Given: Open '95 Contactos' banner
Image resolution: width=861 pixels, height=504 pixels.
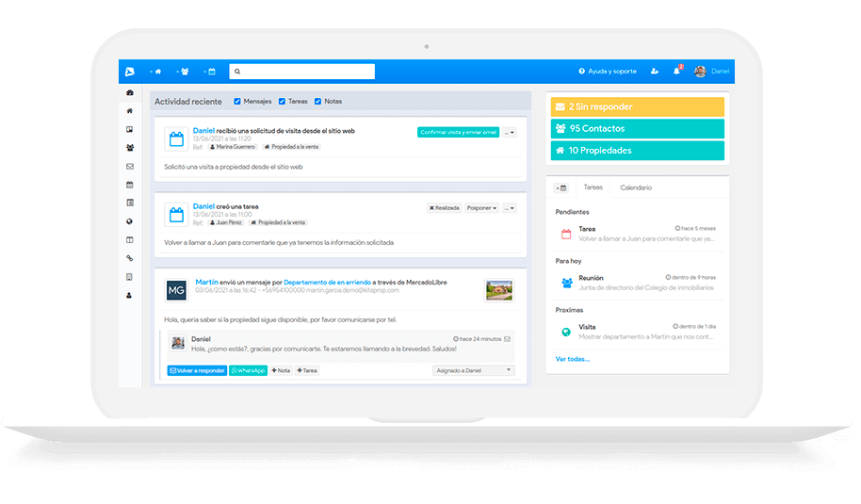Looking at the screenshot, I should pos(638,128).
